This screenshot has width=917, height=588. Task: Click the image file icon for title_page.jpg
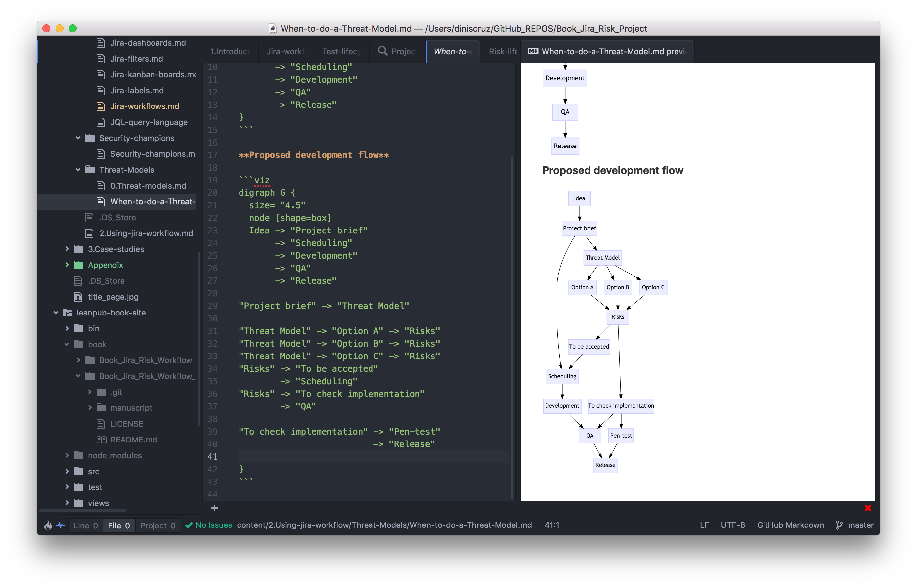(x=78, y=297)
